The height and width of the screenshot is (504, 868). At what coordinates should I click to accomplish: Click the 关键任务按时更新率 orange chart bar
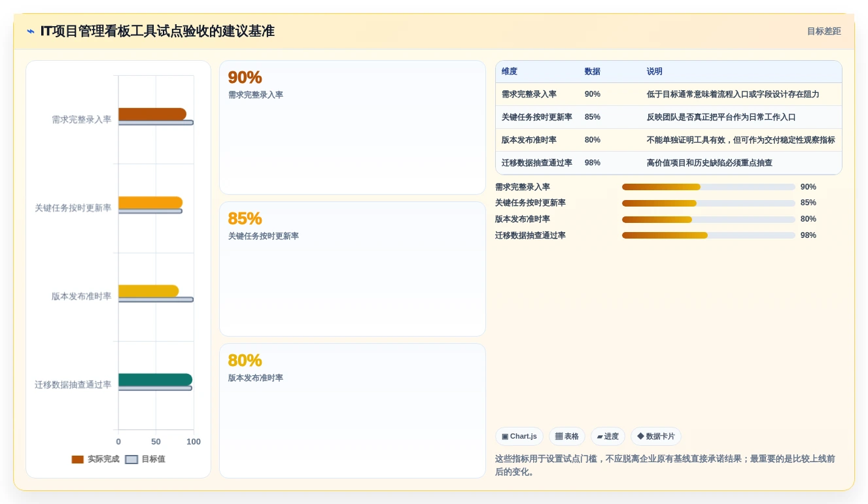(150, 203)
